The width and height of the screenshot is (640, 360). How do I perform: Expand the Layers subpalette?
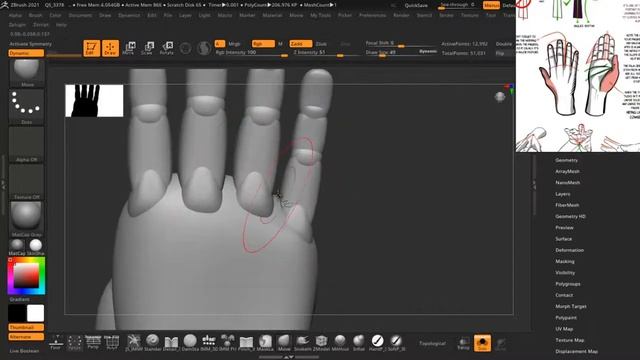click(x=563, y=194)
